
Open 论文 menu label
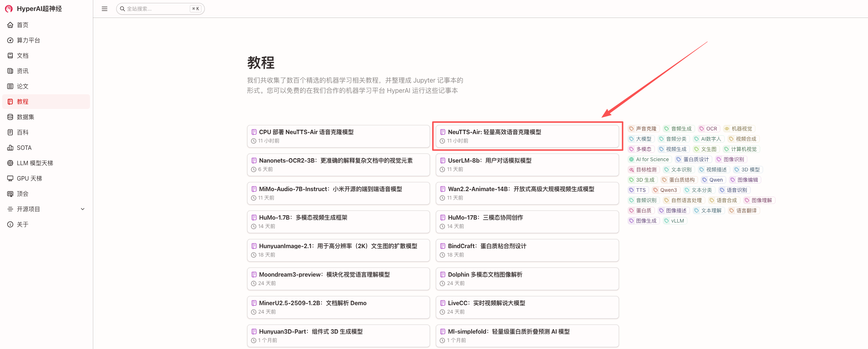pos(23,86)
